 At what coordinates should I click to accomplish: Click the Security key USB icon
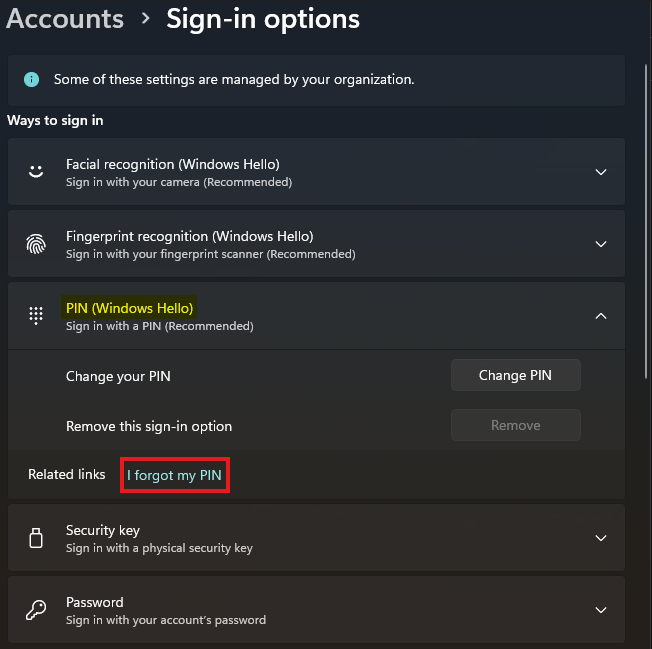pos(36,538)
